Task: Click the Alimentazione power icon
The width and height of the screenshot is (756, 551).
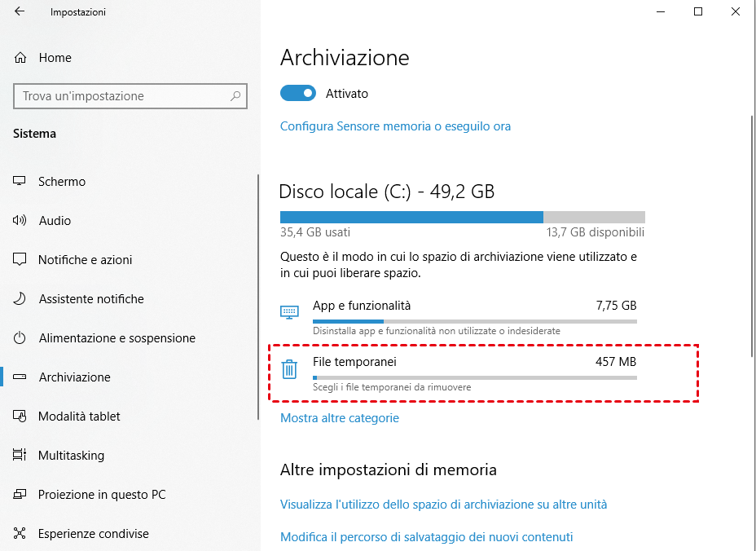Action: [x=20, y=338]
